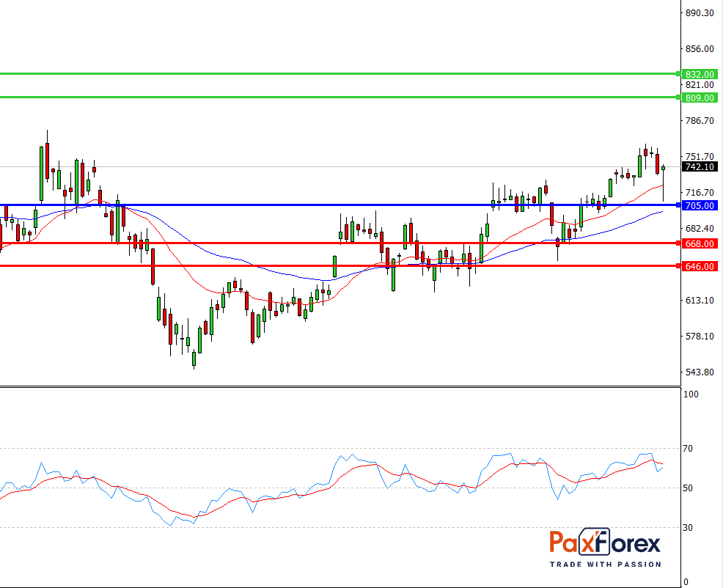Image resolution: width=723 pixels, height=588 pixels.
Task: Click the blue 705.00 price label
Action: click(x=698, y=206)
